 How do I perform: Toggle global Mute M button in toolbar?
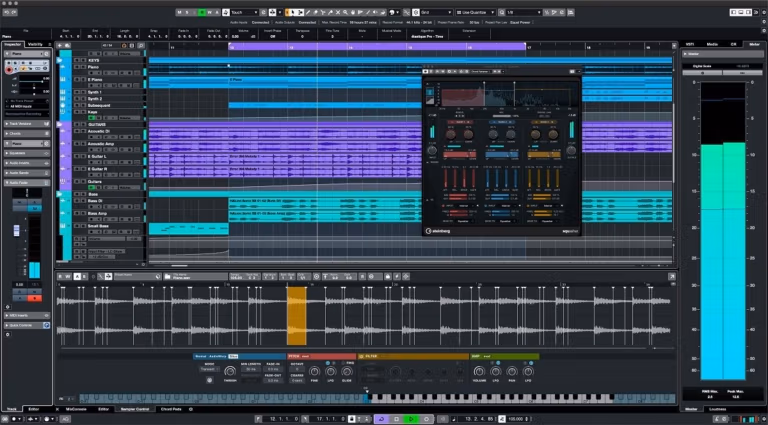[x=179, y=12]
